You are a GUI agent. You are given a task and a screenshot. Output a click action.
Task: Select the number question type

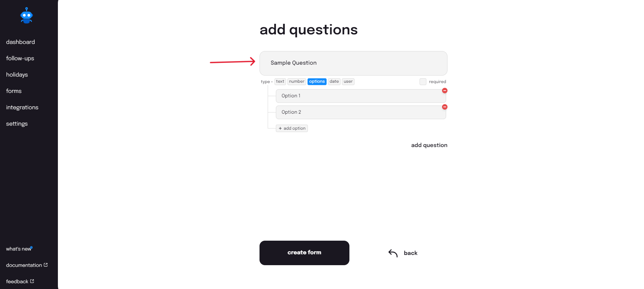click(x=297, y=81)
